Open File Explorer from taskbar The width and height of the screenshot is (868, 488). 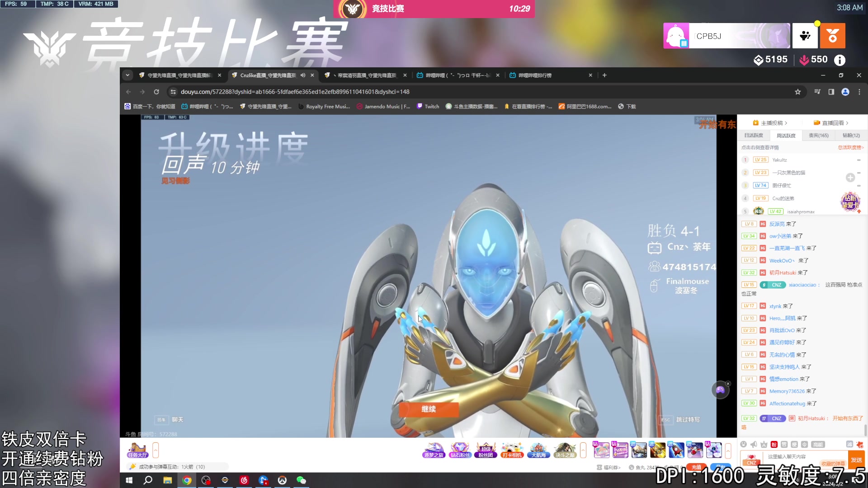tap(168, 480)
